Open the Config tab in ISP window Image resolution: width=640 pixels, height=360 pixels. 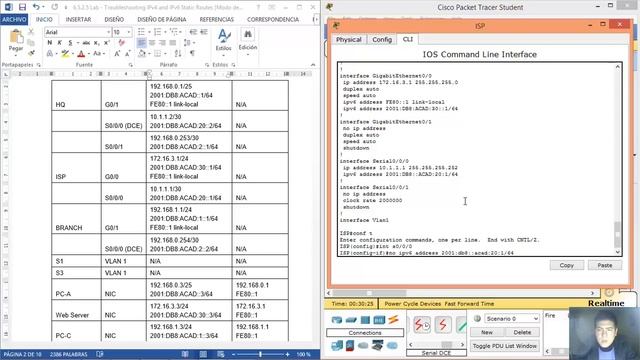click(x=382, y=39)
